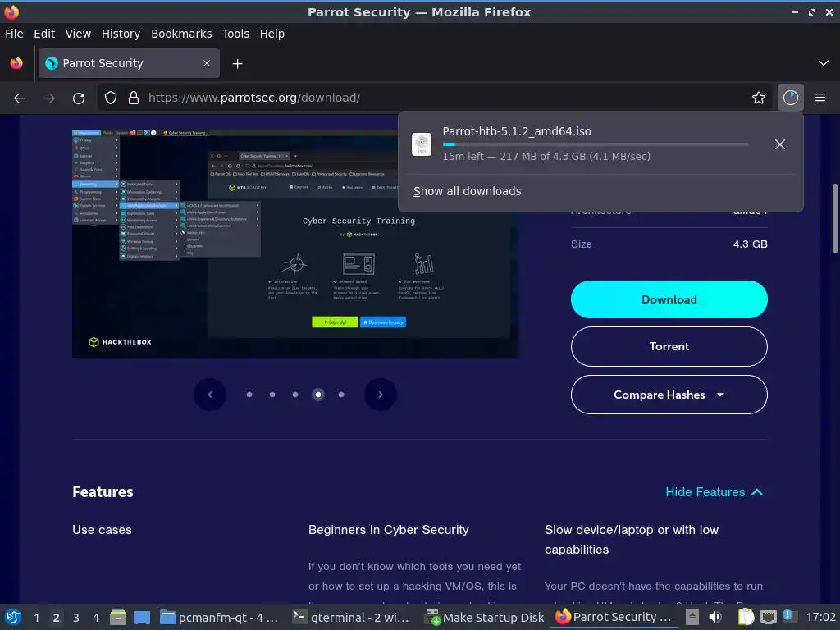Select the fourth carousel dot
Viewport: 840px width, 630px height.
point(318,395)
